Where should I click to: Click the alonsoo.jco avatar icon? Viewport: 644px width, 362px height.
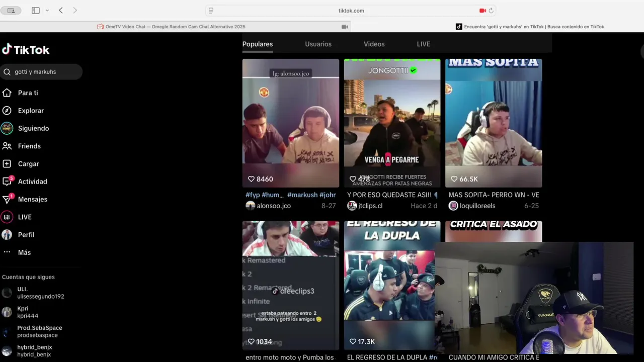[250, 206]
